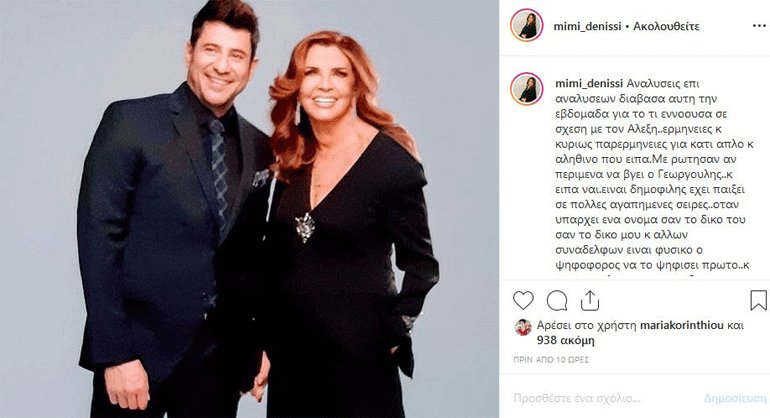The width and height of the screenshot is (770, 418).
Task: Open the small mariakorinthiou liker avatar
Action: click(x=523, y=327)
